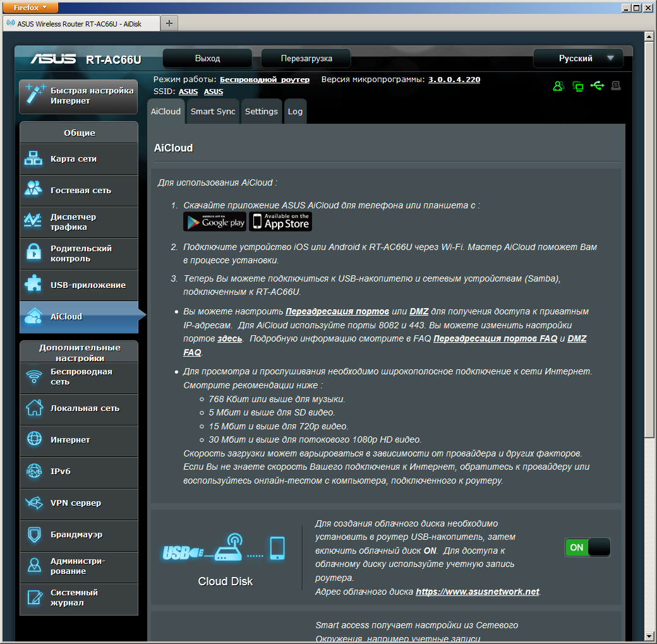Click the Администрирование user icon

[x=34, y=566]
